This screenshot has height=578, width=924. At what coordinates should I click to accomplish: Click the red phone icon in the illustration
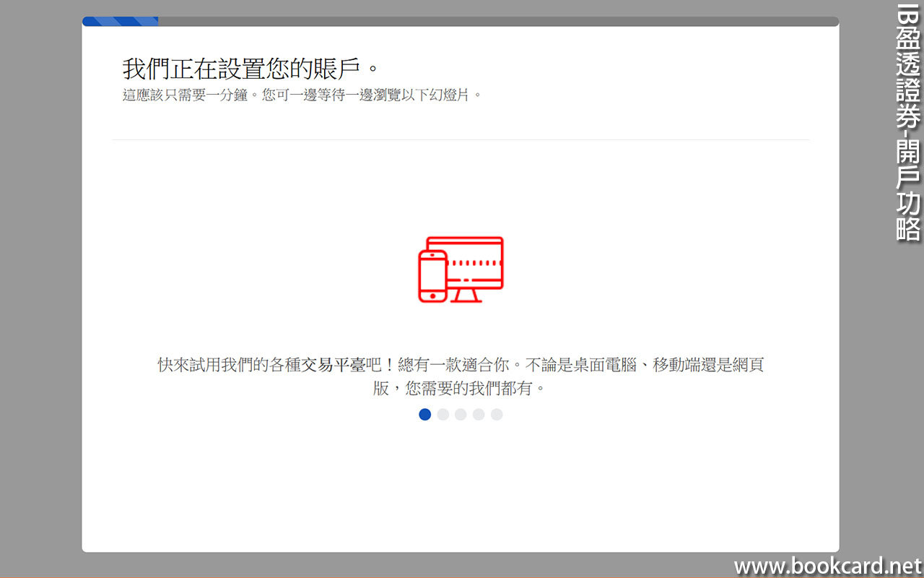point(432,276)
